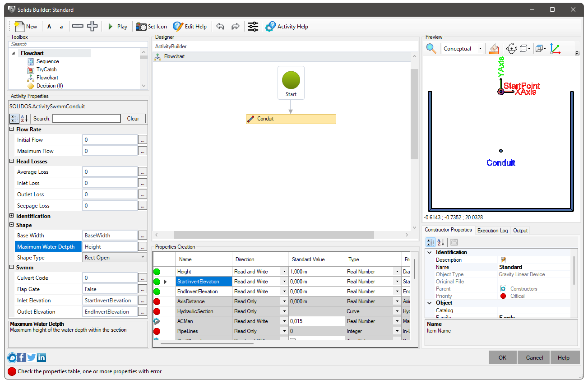Viewport: 588px width, 384px height.
Task: Click the Activity Properties search box
Action: pos(86,119)
